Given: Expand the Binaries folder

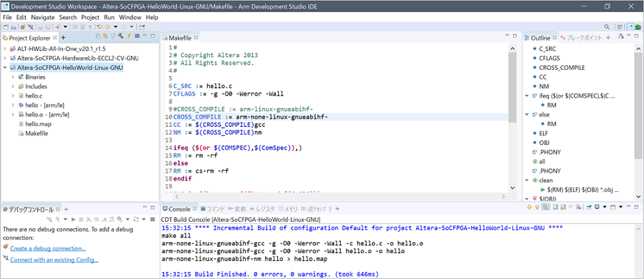Looking at the screenshot, I should click(13, 77).
